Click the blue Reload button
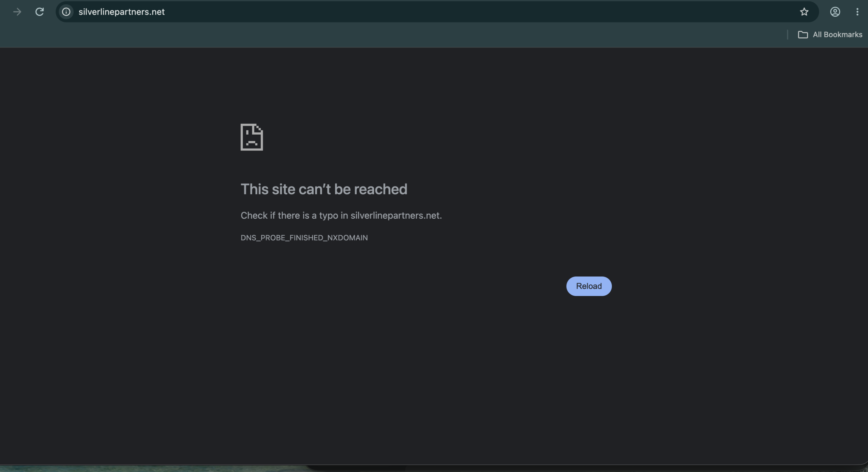Viewport: 868px width, 472px height. click(x=589, y=286)
